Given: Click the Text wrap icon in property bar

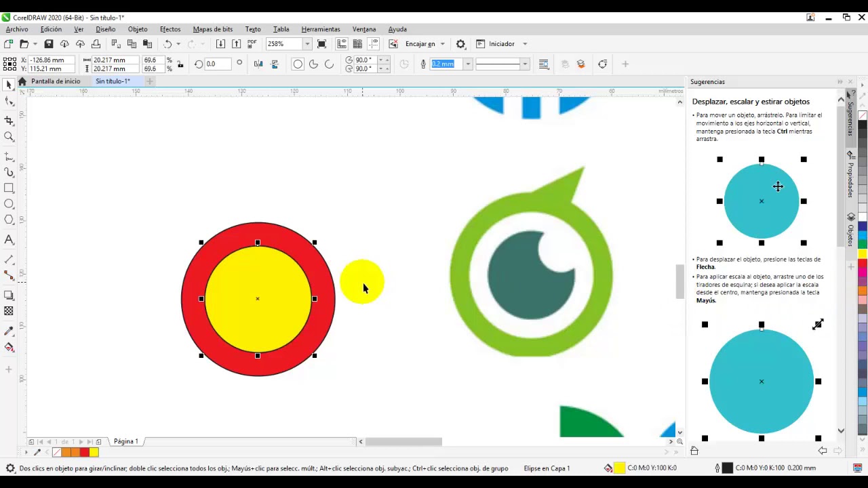Looking at the screenshot, I should 544,64.
